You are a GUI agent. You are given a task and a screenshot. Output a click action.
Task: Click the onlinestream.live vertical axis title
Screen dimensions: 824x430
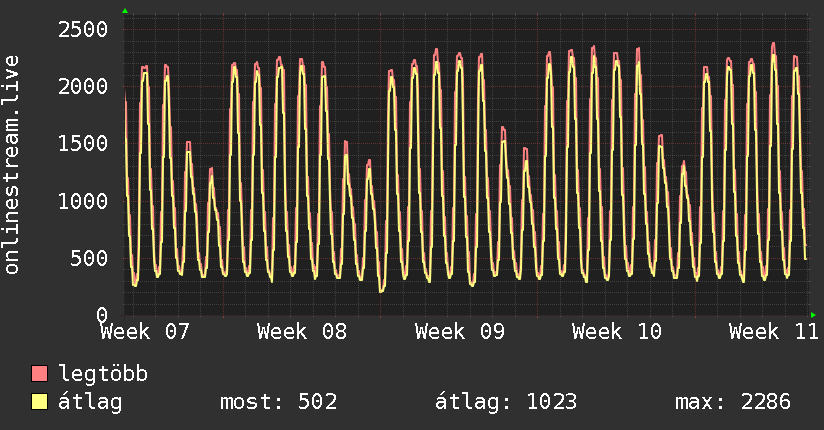(x=12, y=165)
